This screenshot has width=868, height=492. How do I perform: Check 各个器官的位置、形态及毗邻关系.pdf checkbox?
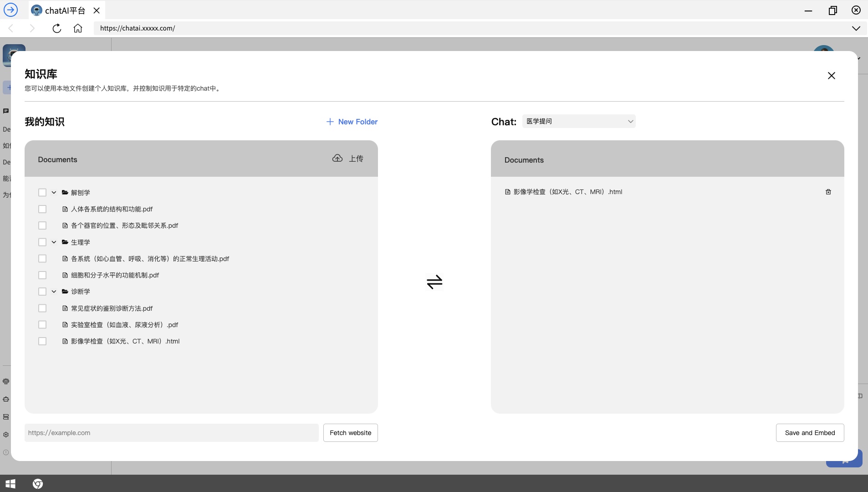pos(42,225)
